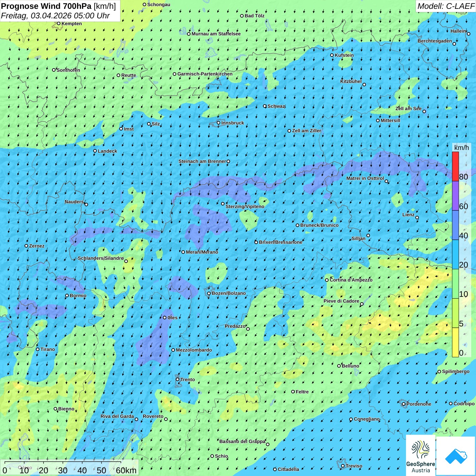476x476 pixels.
Task: Click the 'Bruneck/Brunico' label
Action: 319,225
